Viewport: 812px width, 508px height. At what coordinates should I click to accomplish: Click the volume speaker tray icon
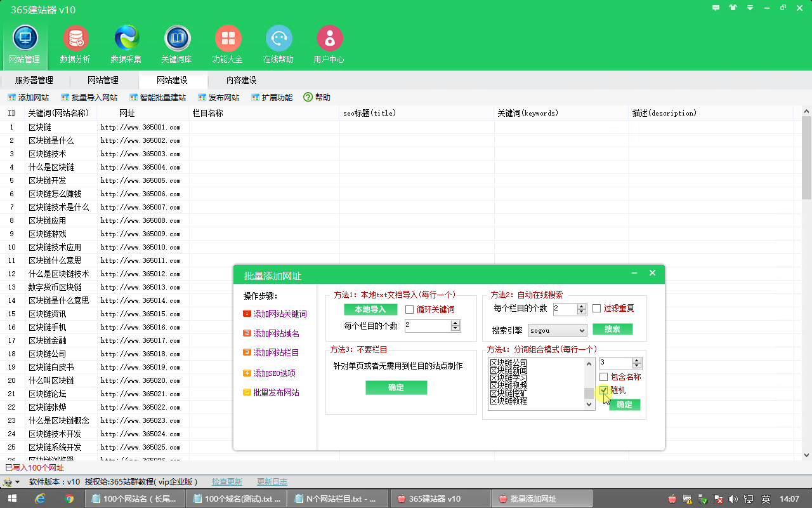click(733, 499)
